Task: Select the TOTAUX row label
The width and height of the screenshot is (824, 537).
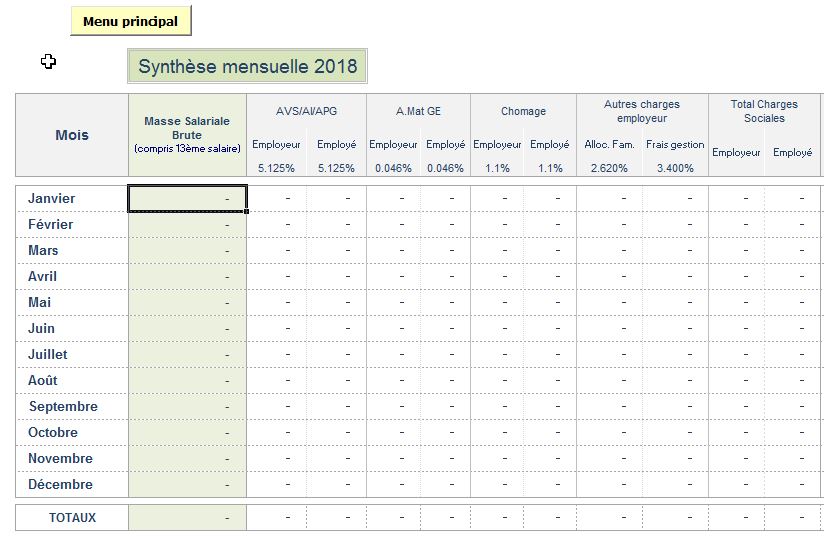Action: tap(72, 518)
